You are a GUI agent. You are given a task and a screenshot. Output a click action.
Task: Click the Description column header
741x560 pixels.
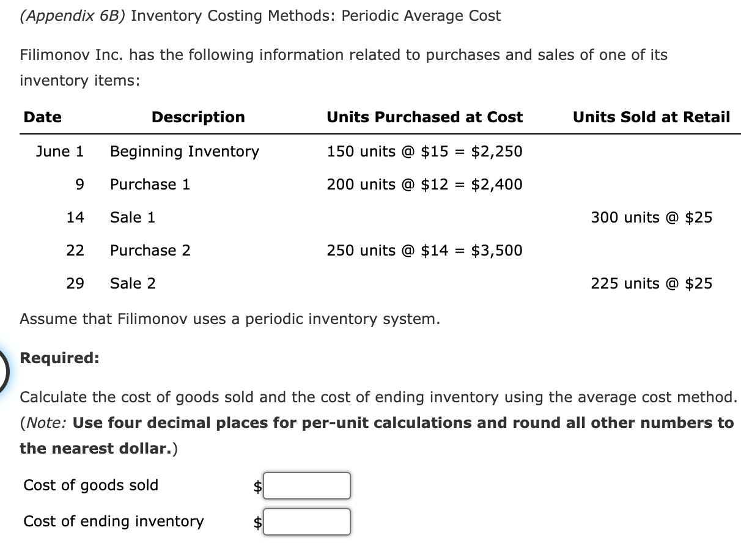pyautogui.click(x=197, y=117)
